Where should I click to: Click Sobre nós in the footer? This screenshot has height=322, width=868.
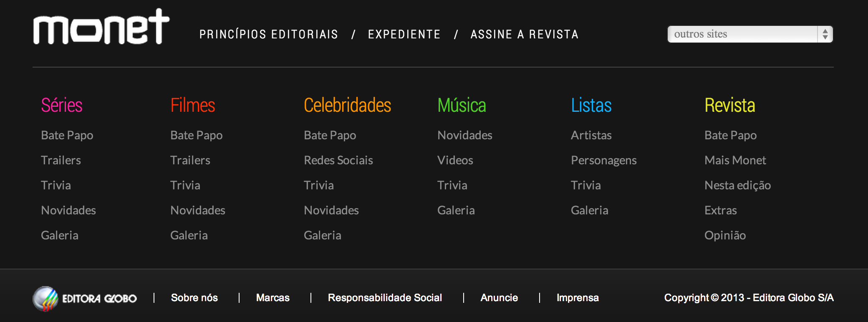coord(194,298)
